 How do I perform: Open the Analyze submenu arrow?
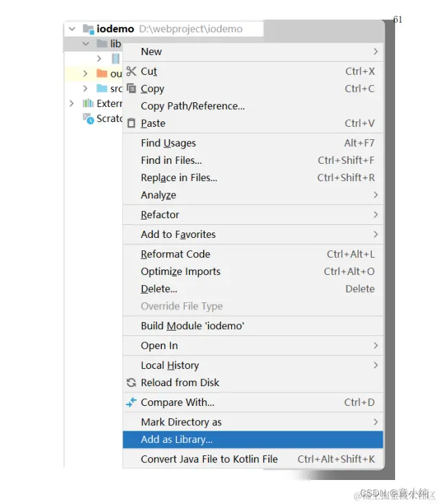(x=376, y=195)
